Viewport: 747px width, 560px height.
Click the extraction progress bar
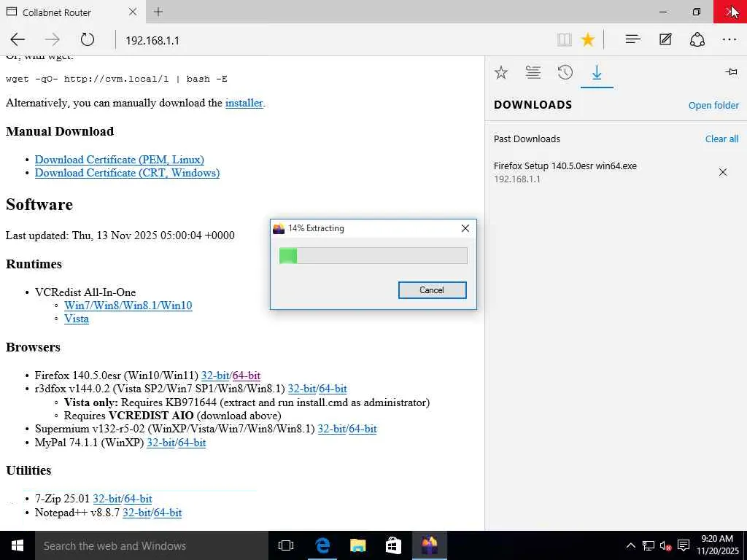(373, 255)
